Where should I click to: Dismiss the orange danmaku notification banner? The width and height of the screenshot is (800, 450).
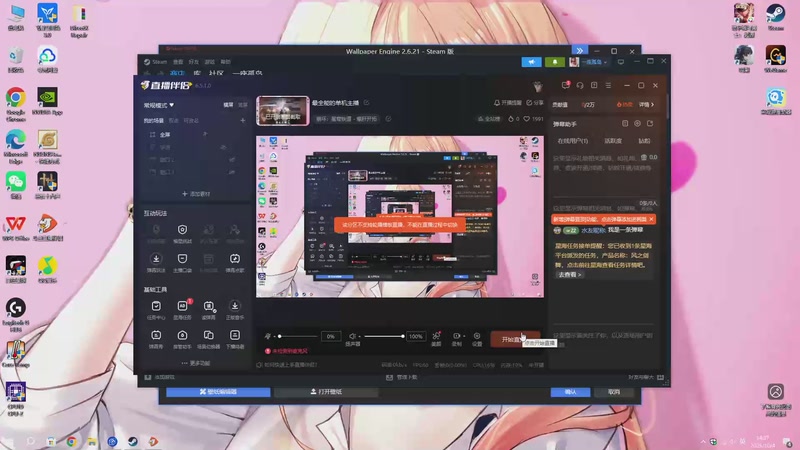coord(652,219)
